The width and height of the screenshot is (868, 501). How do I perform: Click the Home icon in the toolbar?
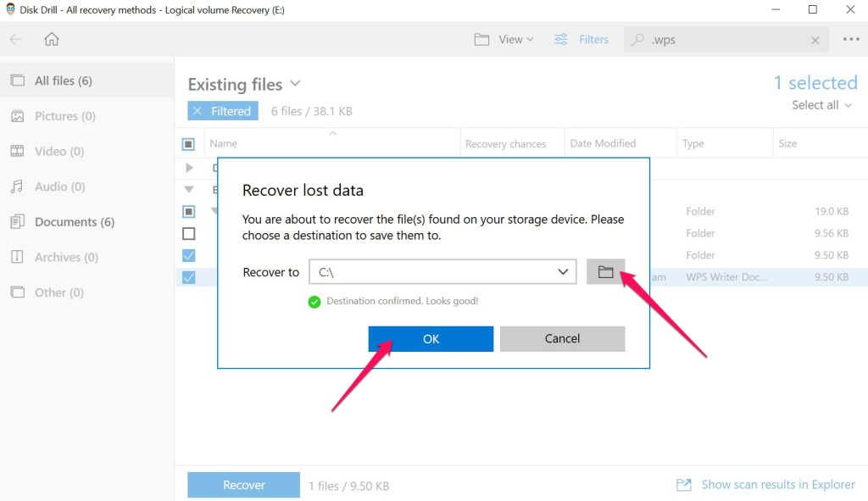click(51, 38)
